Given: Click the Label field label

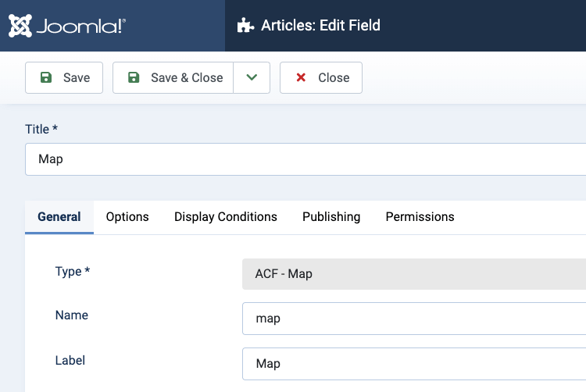Looking at the screenshot, I should coord(70,360).
